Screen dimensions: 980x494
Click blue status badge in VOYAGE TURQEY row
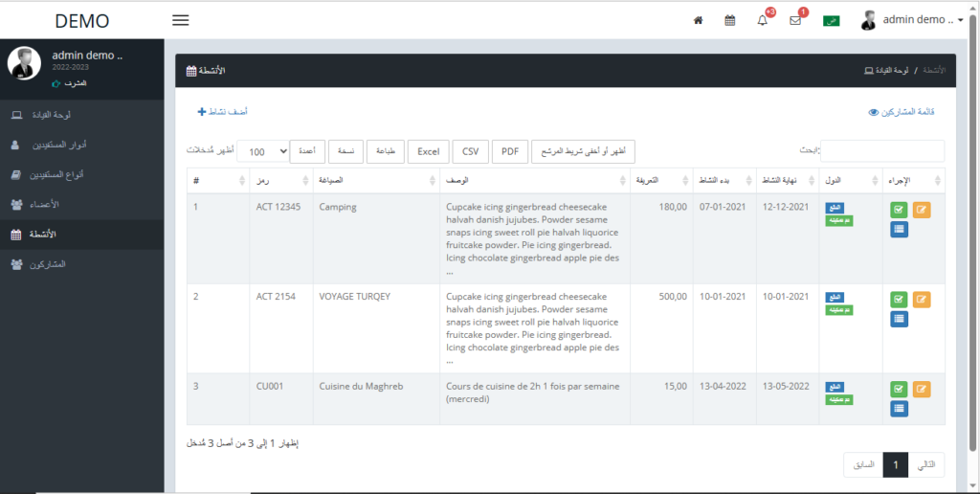coord(835,298)
